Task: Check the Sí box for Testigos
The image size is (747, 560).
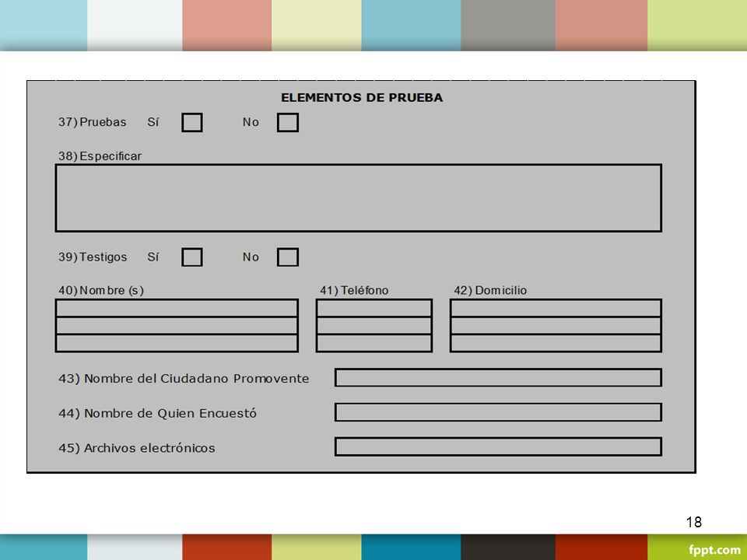Action: 192,257
